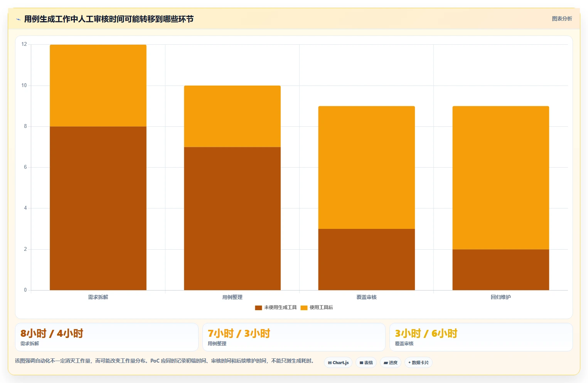The height and width of the screenshot is (383, 588).
Task: Open the 8小时 / 4小时 data card
Action: coord(107,337)
